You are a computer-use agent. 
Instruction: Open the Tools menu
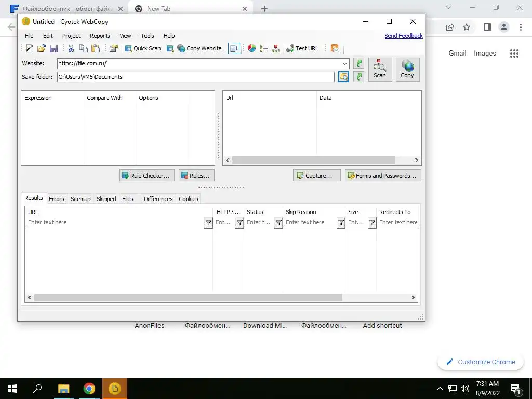pyautogui.click(x=147, y=36)
